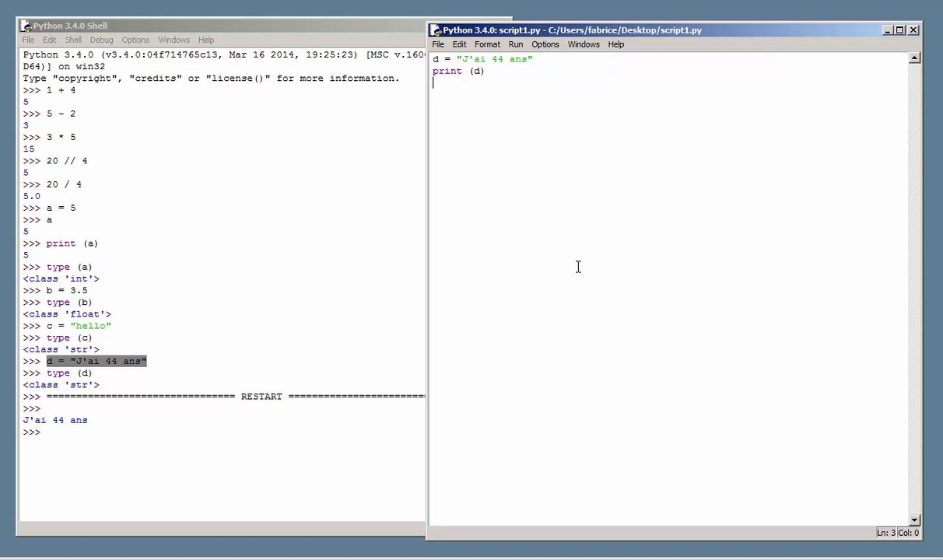The image size is (943, 560).
Task: Open Run menu in script1.py editor
Action: coord(515,44)
